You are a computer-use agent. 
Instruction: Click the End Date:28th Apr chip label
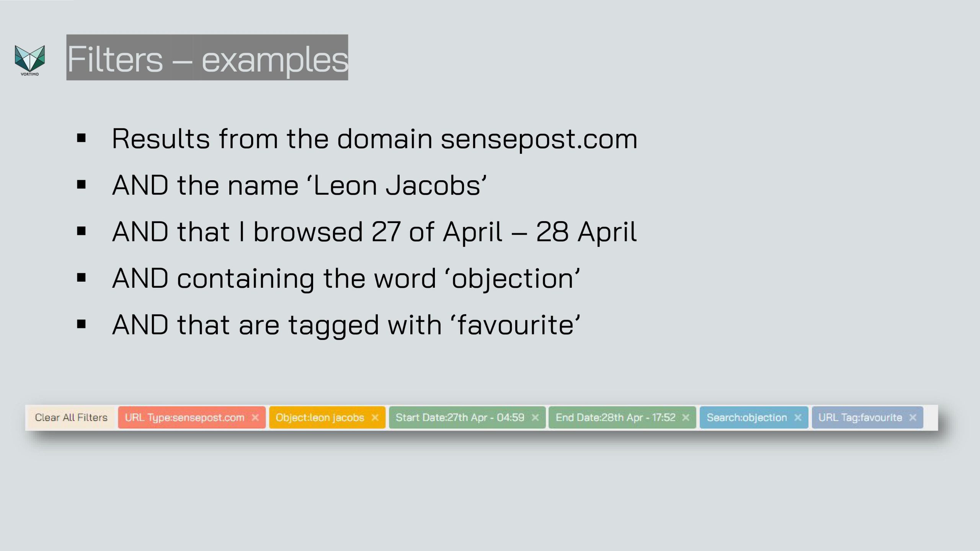pyautogui.click(x=616, y=417)
